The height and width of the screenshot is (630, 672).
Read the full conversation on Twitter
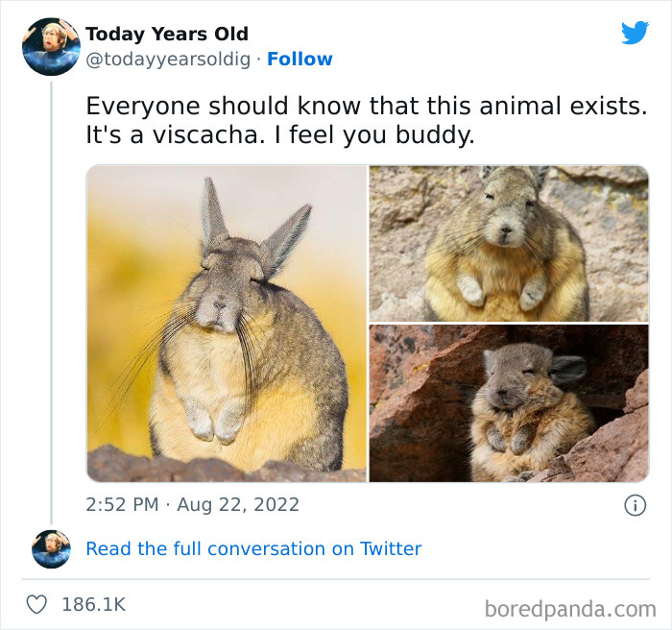[253, 549]
